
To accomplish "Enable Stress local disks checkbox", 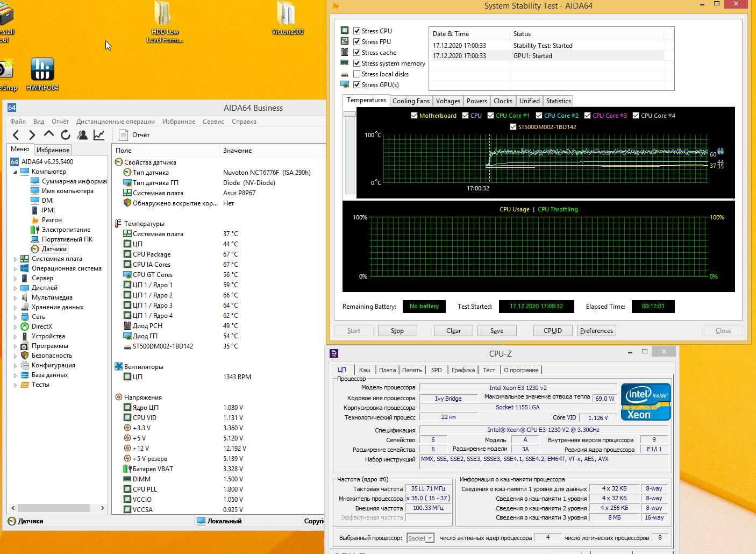I will point(356,74).
